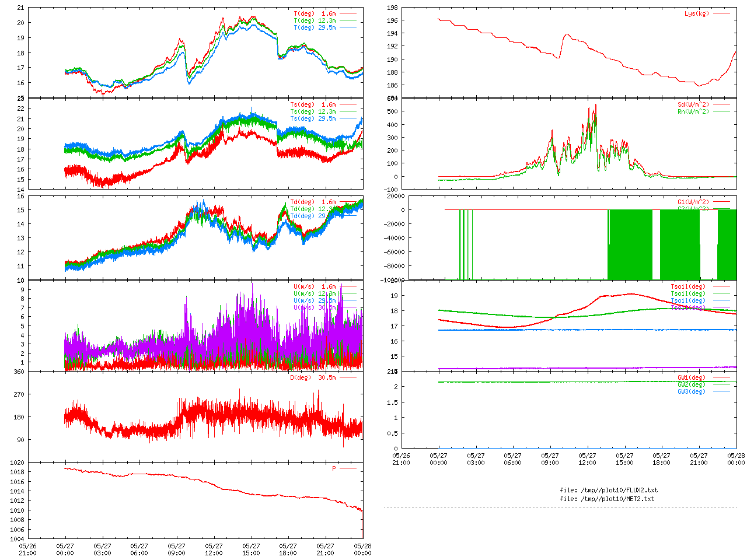Select the 'U(m/s) 1.6m' legend entry
This screenshot has width=747, height=560.
(x=315, y=287)
